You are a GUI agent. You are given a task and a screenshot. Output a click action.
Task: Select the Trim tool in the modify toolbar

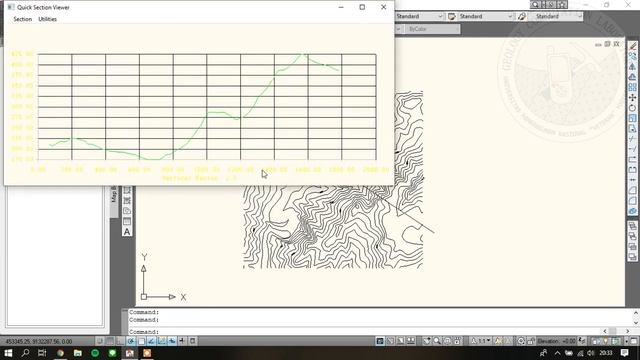632,139
